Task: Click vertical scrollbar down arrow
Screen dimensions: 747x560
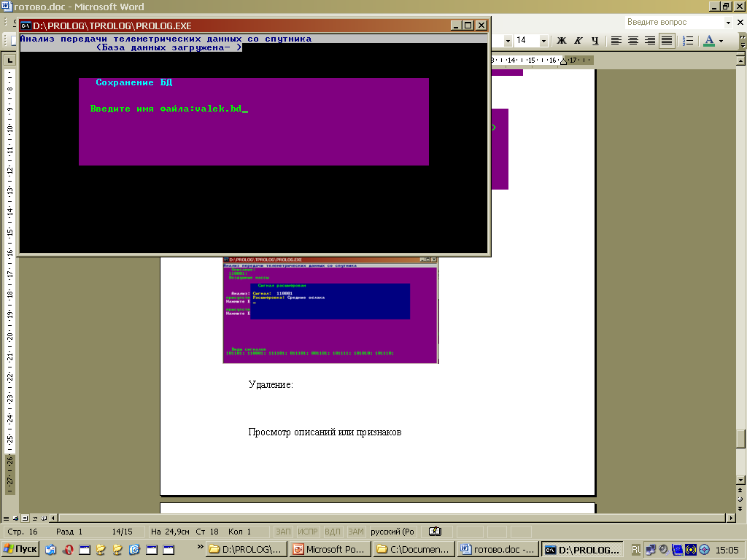Action: (x=741, y=480)
